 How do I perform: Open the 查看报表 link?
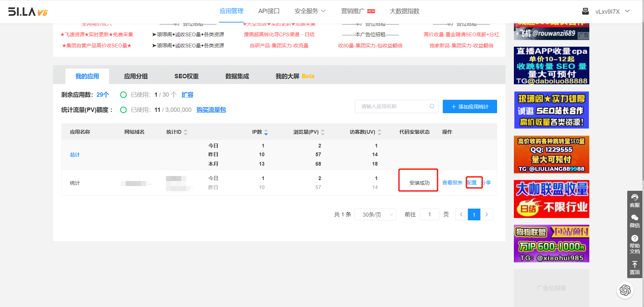click(452, 183)
